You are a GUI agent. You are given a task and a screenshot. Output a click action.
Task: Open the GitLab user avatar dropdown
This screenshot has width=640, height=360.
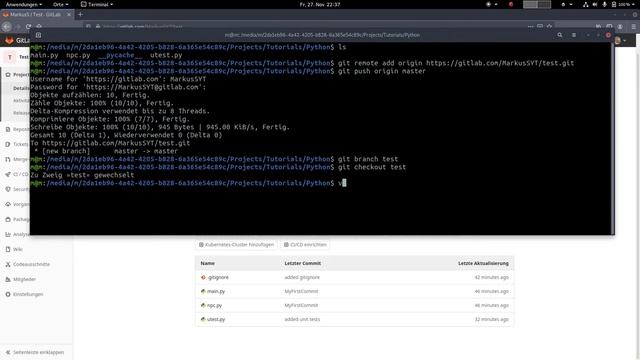click(x=620, y=40)
